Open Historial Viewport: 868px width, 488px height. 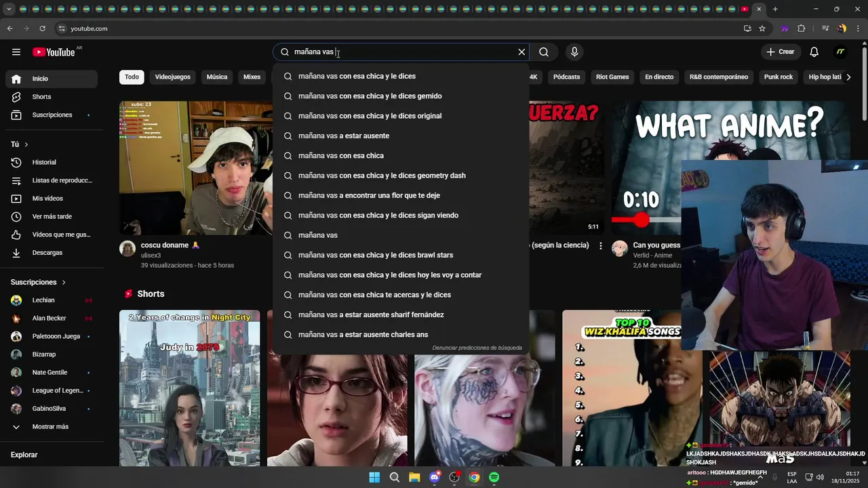[52, 163]
